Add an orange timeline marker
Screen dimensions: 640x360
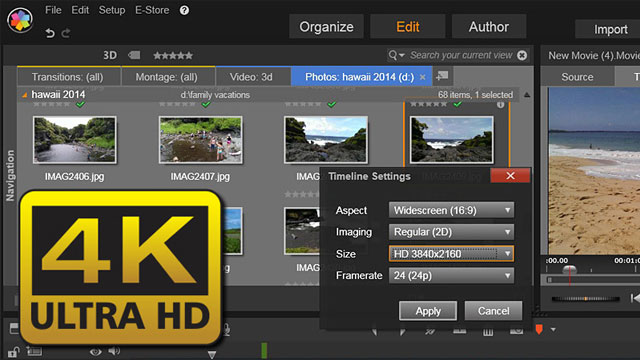(539, 329)
